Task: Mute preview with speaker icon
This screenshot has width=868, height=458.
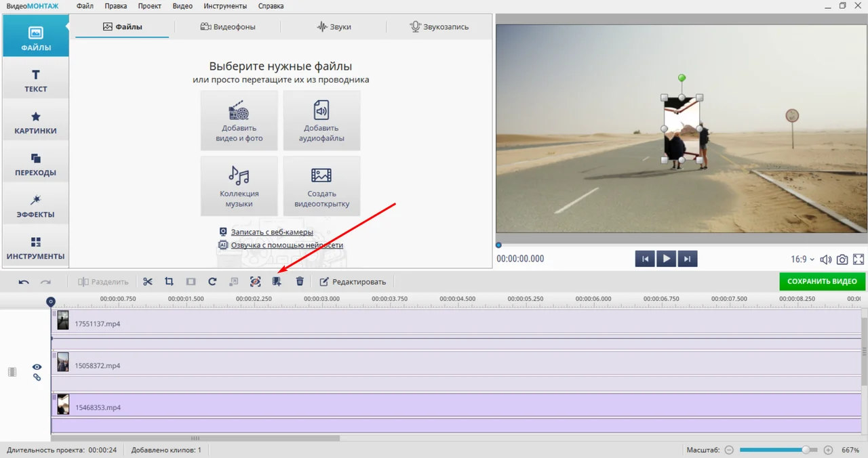Action: (x=826, y=259)
